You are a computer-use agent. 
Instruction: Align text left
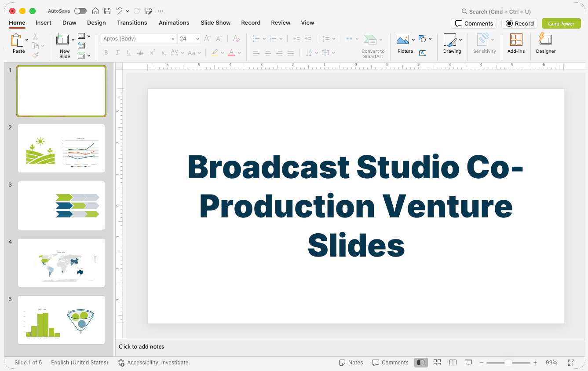(x=256, y=53)
